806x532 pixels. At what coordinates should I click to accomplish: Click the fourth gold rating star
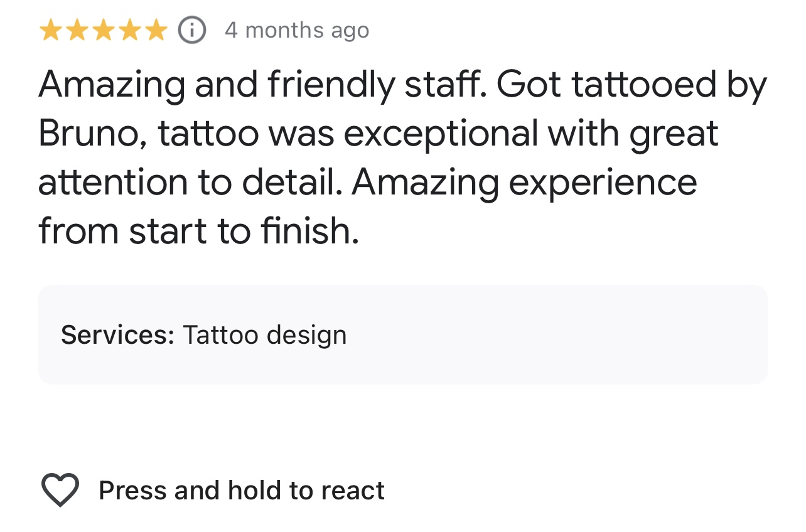pos(129,30)
